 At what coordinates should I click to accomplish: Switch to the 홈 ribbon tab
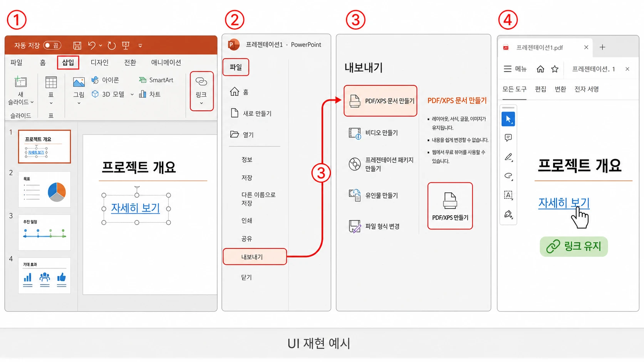[42, 62]
